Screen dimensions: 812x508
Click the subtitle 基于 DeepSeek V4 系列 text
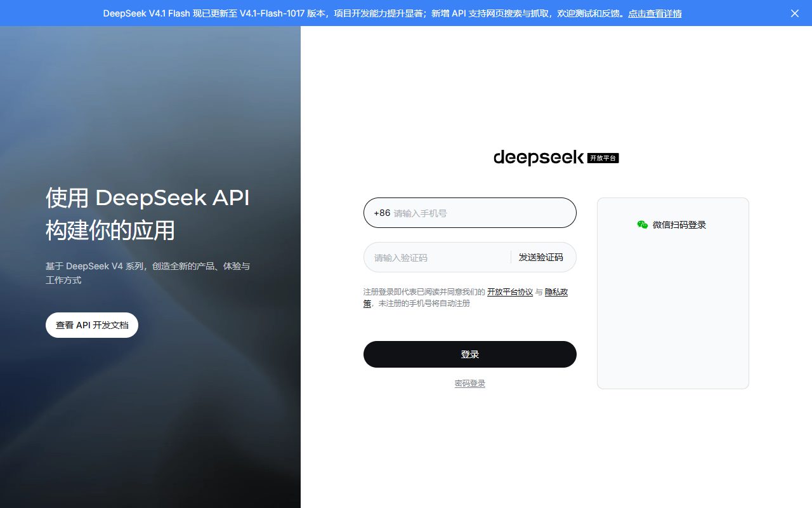[x=148, y=273]
